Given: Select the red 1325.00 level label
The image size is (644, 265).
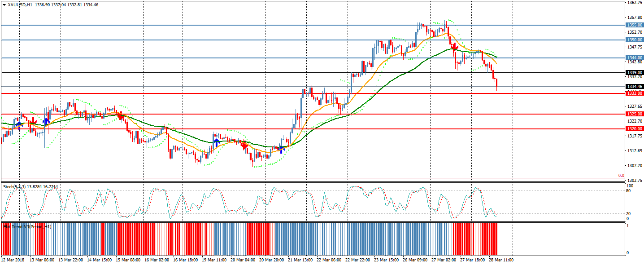Looking at the screenshot, I should tap(635, 114).
